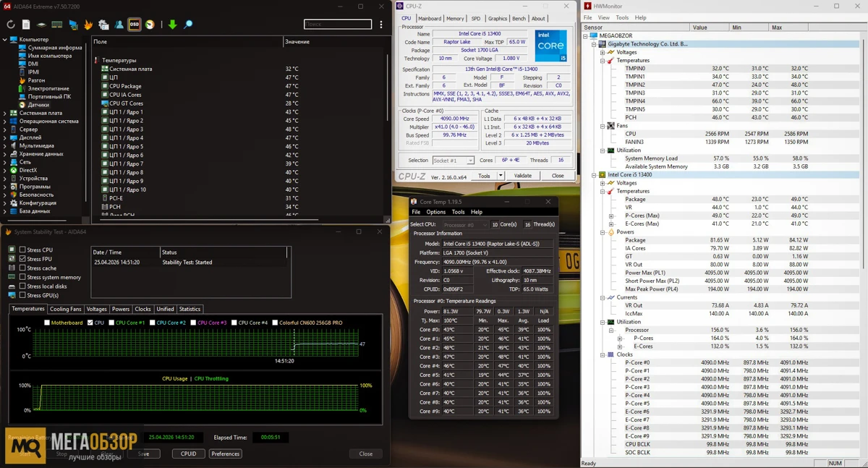Click the computer icon beside MEGAOBZOR in HWMonitor
This screenshot has width=868, height=468.
pos(593,35)
